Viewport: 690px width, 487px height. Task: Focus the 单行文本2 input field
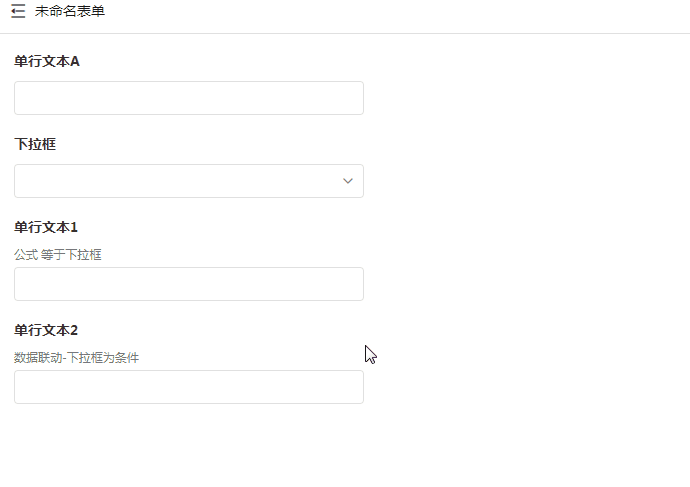188,387
